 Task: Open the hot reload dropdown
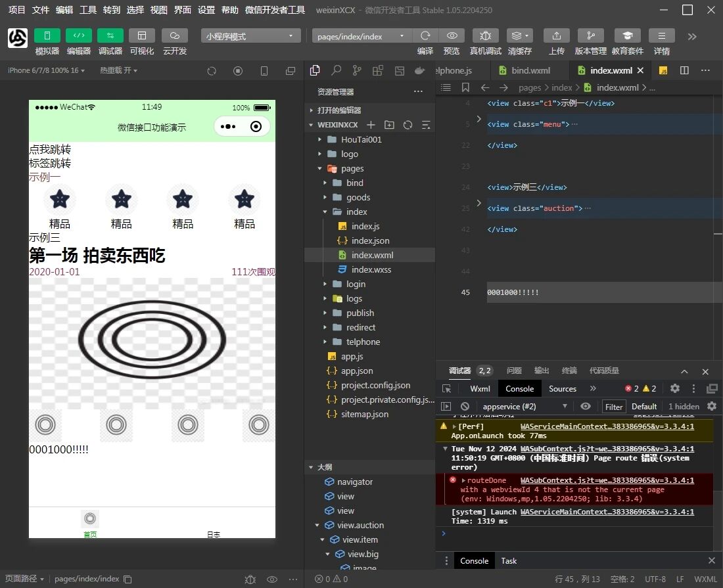pyautogui.click(x=118, y=70)
